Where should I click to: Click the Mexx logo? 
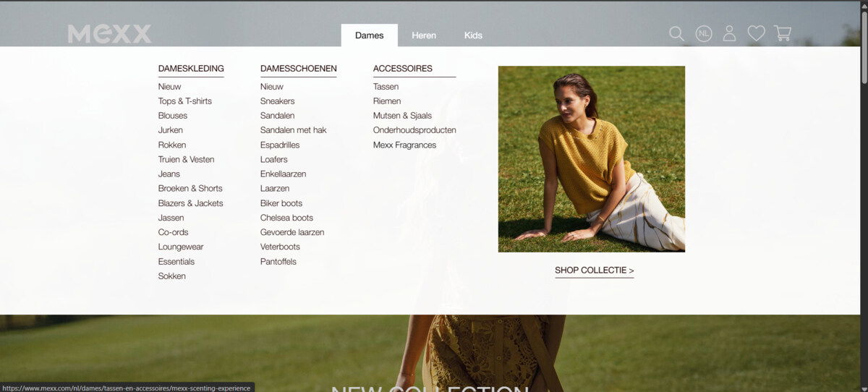pos(110,34)
